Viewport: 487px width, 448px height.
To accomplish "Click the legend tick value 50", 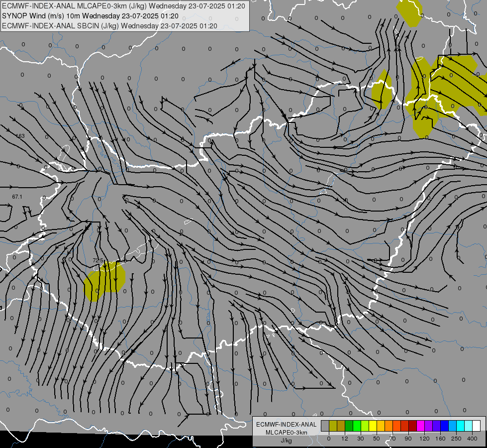I will [376, 439].
